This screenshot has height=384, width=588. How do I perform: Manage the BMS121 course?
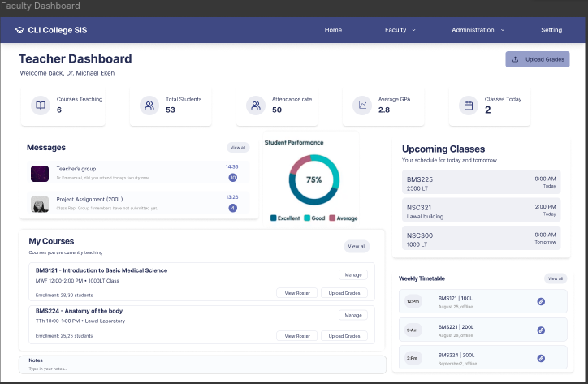click(x=352, y=275)
